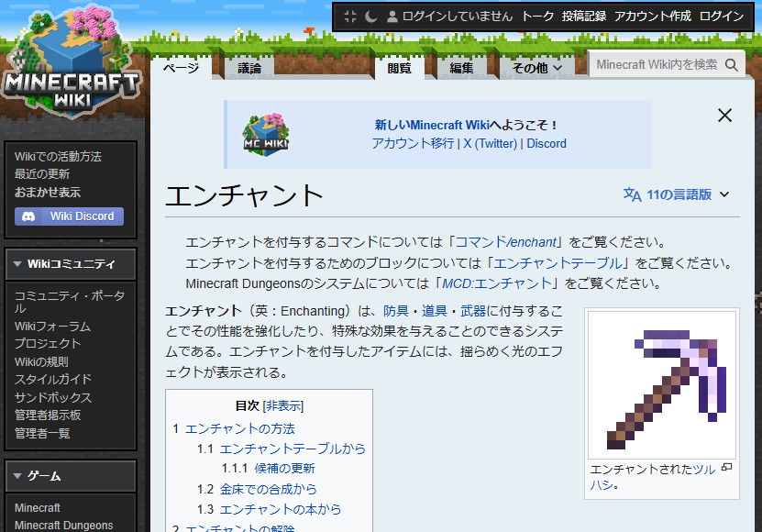This screenshot has width=762, height=532.
Task: Open 管理者掲示板 sidebar link
Action: 48,416
